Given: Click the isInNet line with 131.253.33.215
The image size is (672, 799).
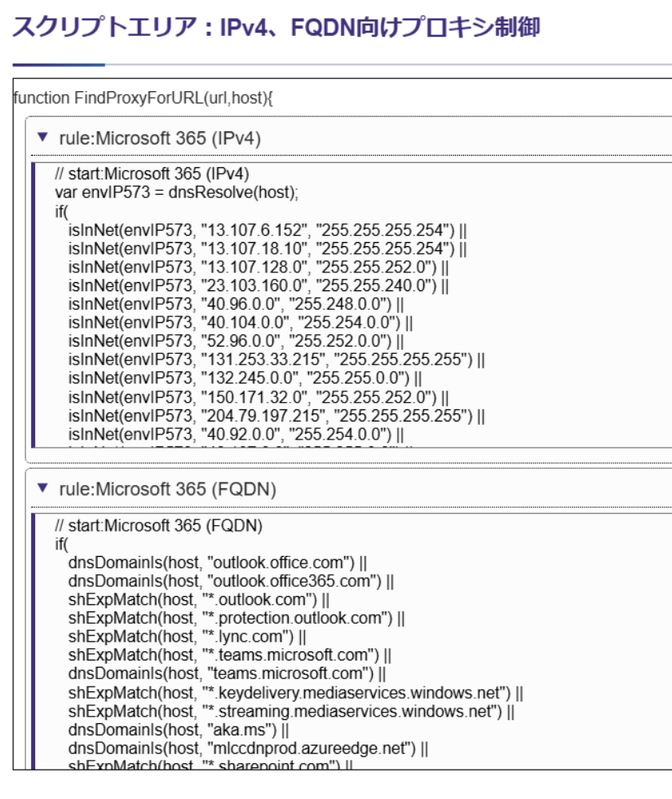Looking at the screenshot, I should (x=276, y=357).
